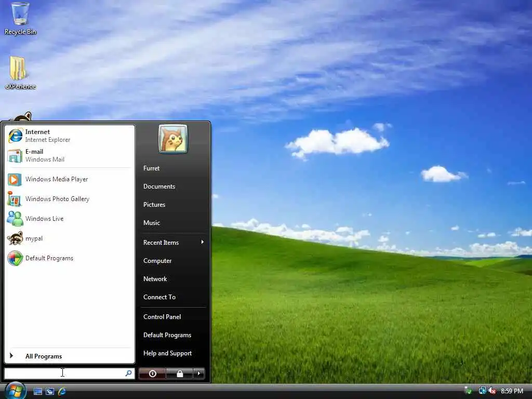Image resolution: width=532 pixels, height=399 pixels.
Task: Click Connect To
Action: coord(172,297)
